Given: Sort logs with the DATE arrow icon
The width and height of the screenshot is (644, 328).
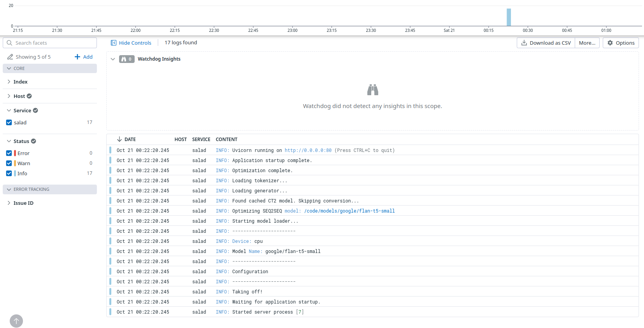Looking at the screenshot, I should coord(119,139).
